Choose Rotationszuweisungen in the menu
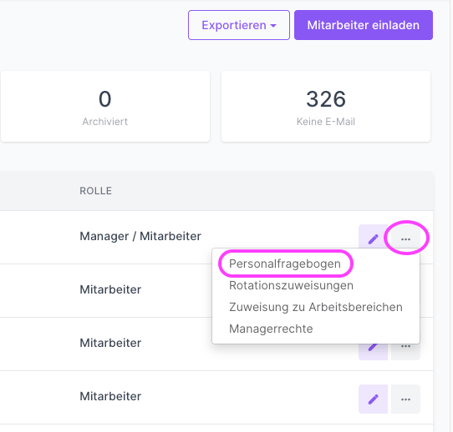453x432 pixels. coord(291,285)
